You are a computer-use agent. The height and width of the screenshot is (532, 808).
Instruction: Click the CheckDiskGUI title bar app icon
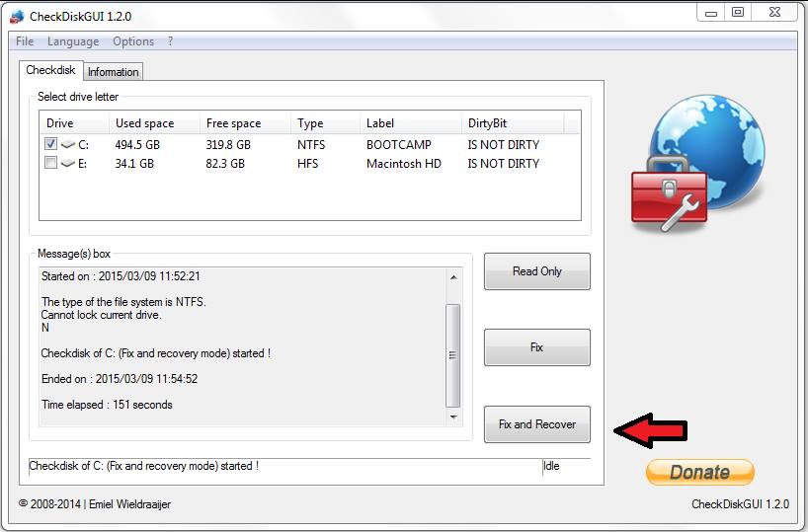16,16
